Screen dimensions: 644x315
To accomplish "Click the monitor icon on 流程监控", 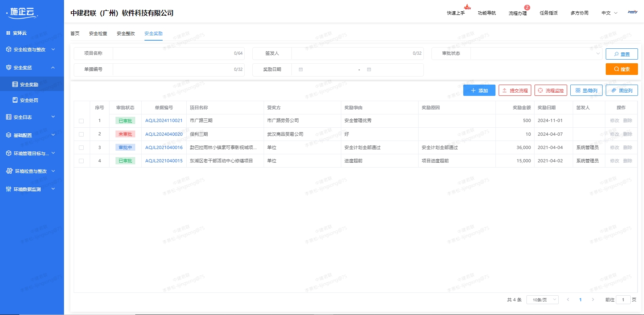I will [540, 90].
